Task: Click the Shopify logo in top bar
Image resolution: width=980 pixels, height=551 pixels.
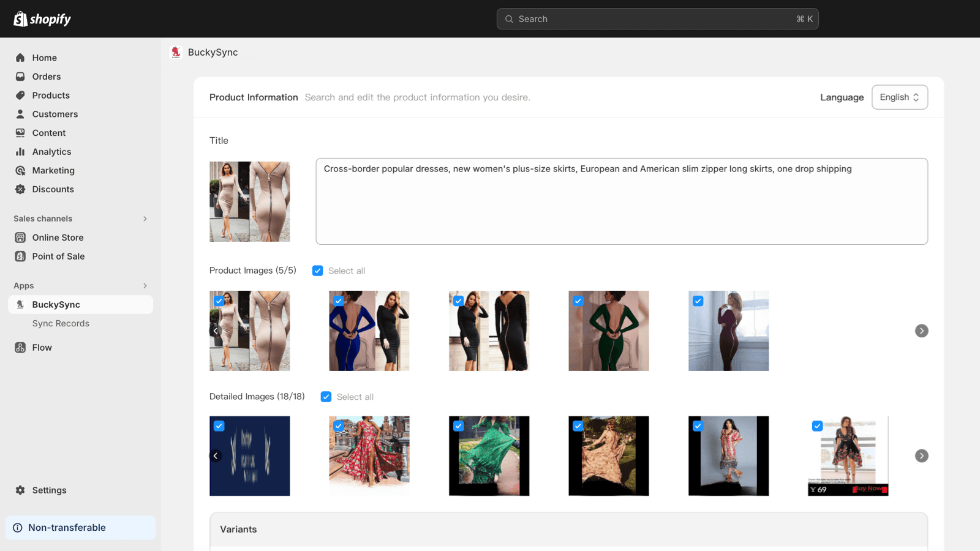Action: (x=42, y=19)
